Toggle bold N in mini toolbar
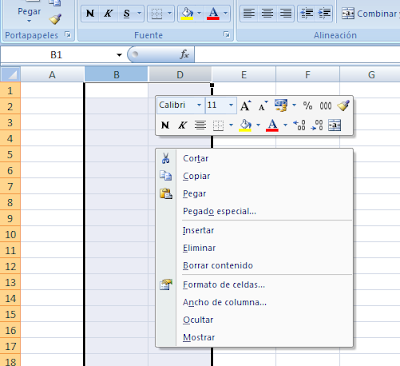 tap(165, 125)
